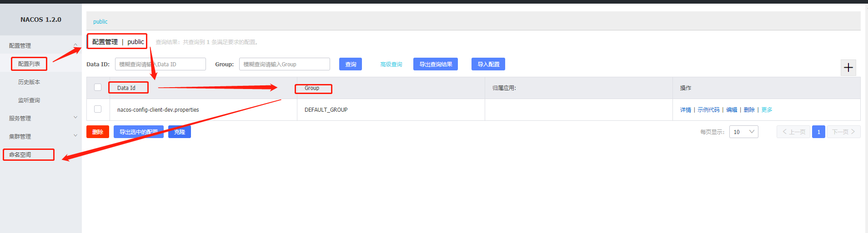Click the 编辑 link in the row

(732, 110)
